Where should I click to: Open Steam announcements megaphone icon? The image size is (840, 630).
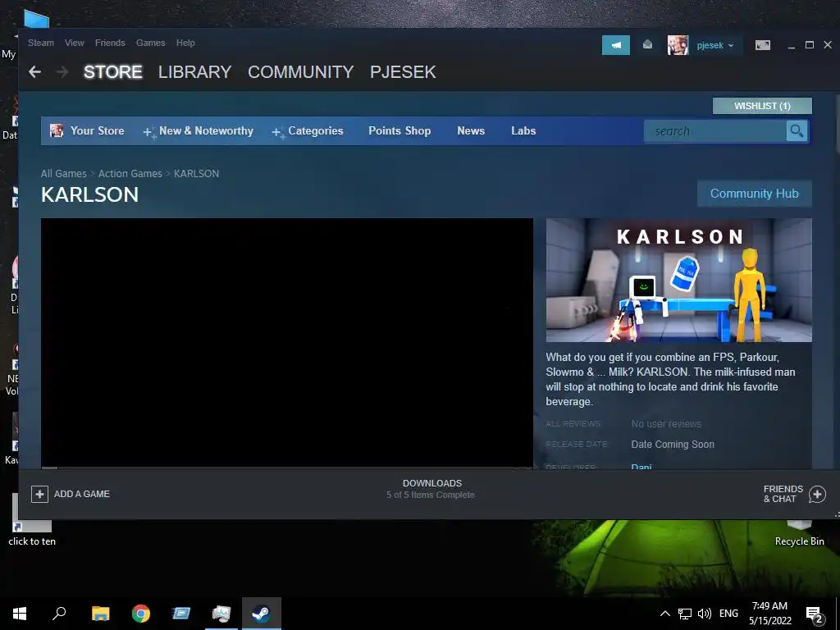(616, 46)
